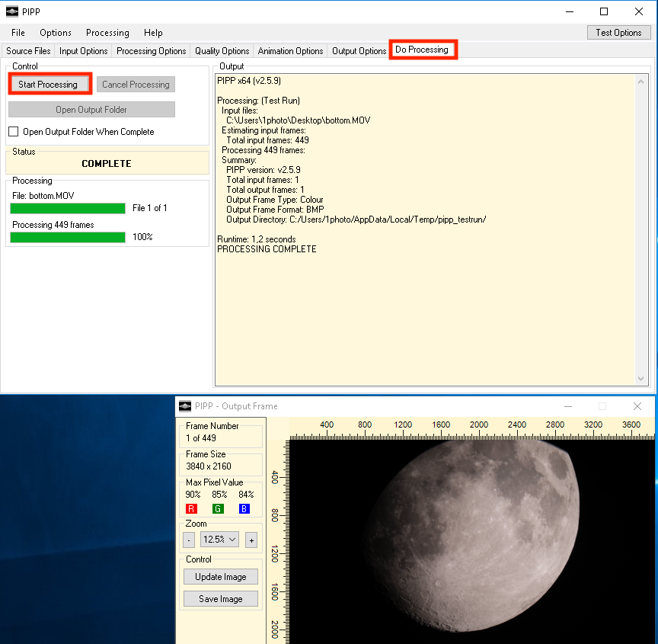This screenshot has width=658, height=644.
Task: Click the Save Image button
Action: (221, 599)
